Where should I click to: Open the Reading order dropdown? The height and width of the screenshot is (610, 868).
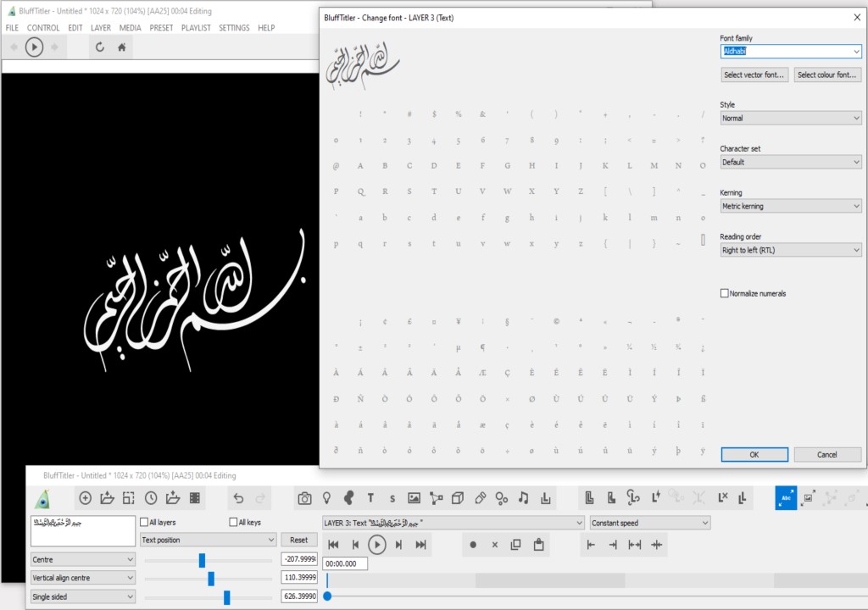[x=791, y=250]
